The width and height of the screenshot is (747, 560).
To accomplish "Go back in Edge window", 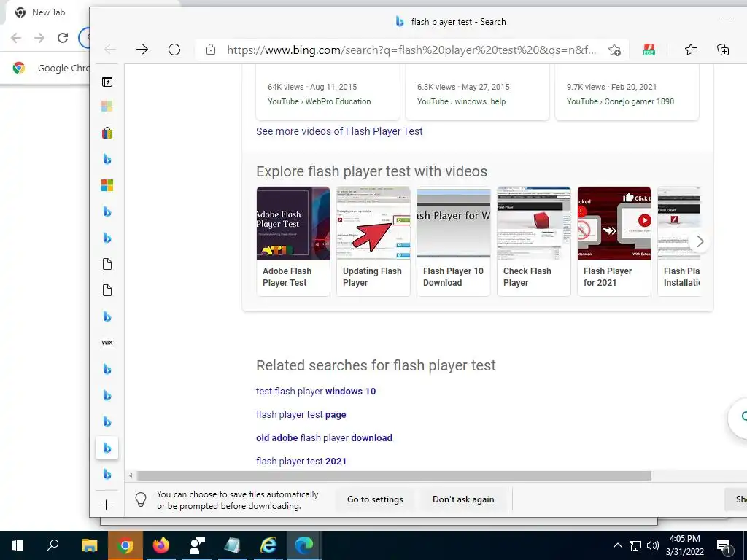I will (110, 49).
